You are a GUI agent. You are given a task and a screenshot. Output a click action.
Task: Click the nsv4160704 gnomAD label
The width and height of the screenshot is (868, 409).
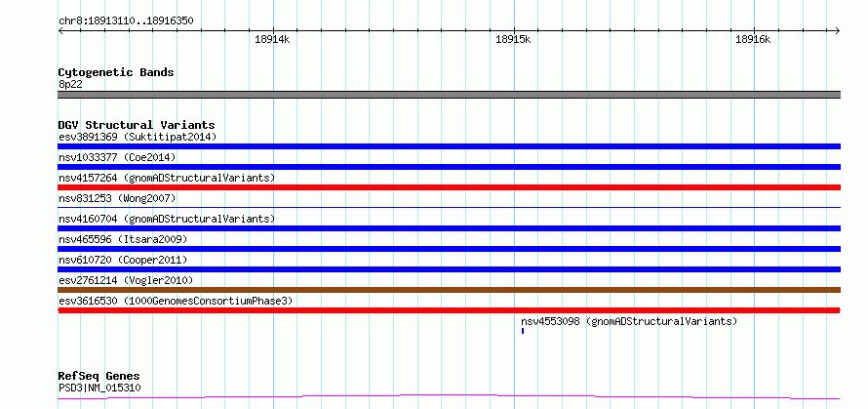(167, 219)
